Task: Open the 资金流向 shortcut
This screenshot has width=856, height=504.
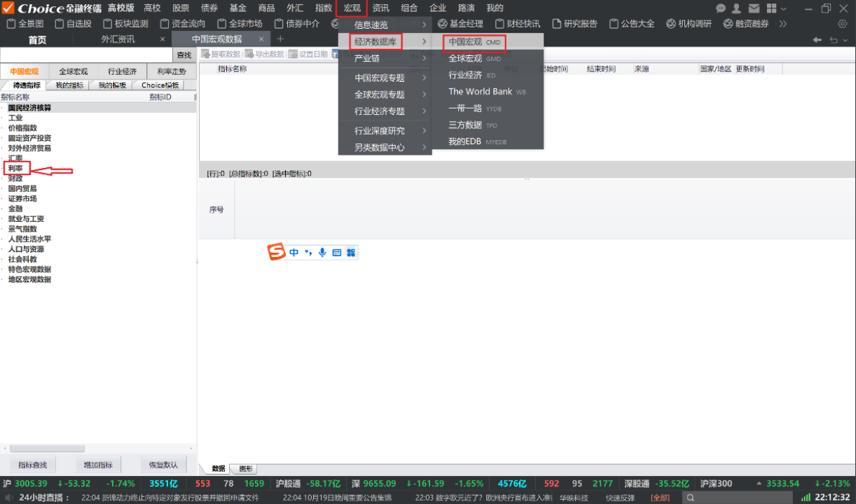Action: (x=182, y=24)
